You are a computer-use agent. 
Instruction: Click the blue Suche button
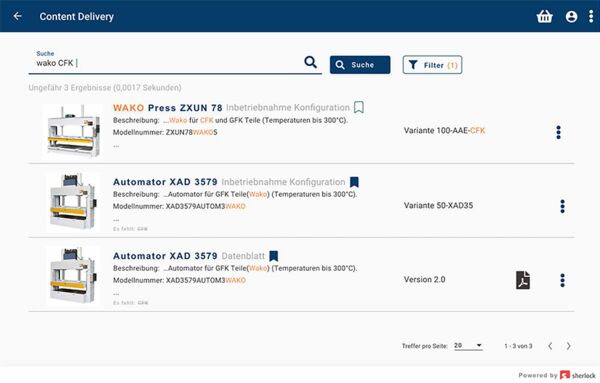[x=360, y=65]
